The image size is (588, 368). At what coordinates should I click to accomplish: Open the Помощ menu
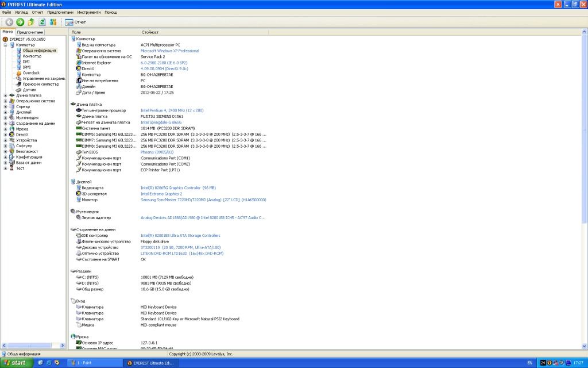point(111,13)
